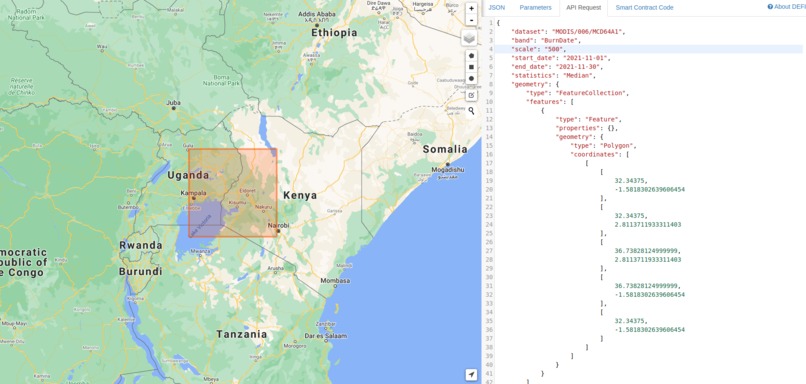The height and width of the screenshot is (384, 806).
Task: Click the Rwanda label on the map
Action: pos(141,246)
